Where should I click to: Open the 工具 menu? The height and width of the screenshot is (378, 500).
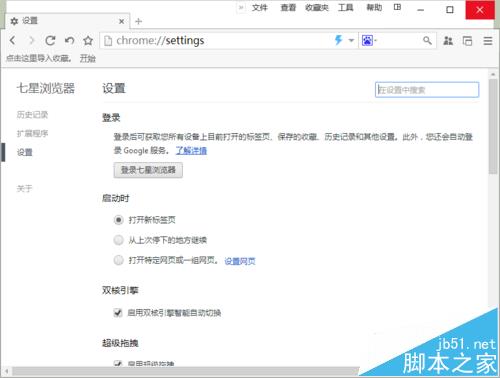coord(345,8)
